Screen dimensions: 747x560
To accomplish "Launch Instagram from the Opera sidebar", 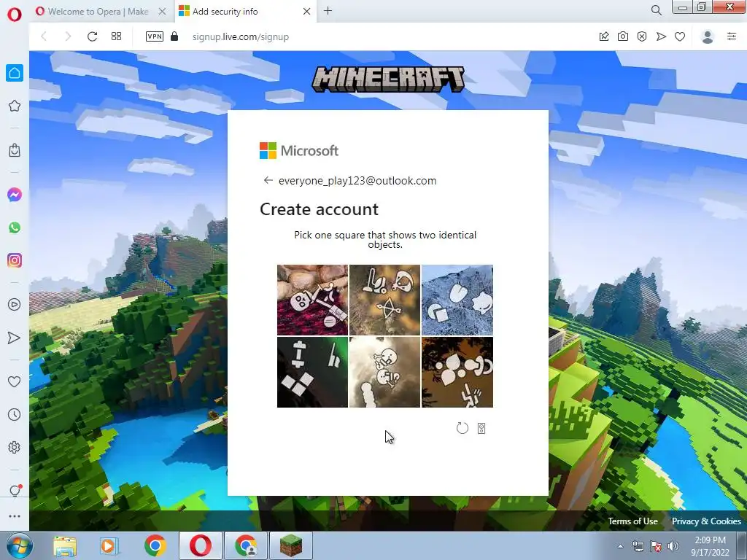I will pyautogui.click(x=15, y=260).
